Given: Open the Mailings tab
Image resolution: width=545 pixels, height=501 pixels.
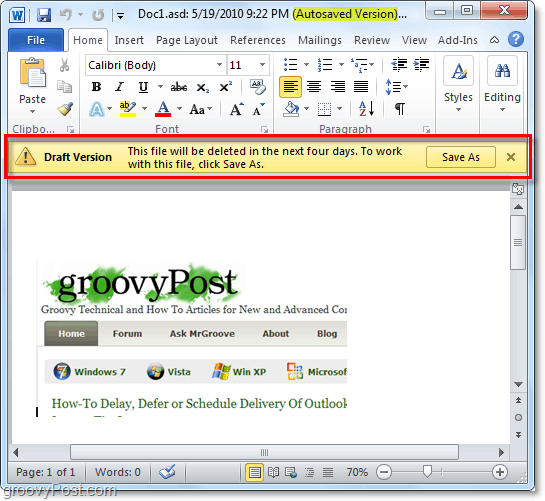Looking at the screenshot, I should 320,40.
